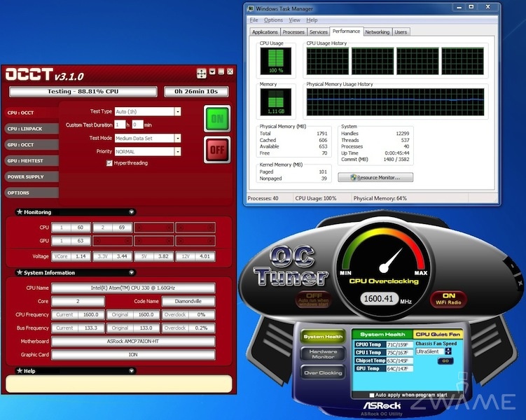Viewport: 526px width, 420px height.
Task: Click the OCCT v3.1.0 logo
Action: 45,74
